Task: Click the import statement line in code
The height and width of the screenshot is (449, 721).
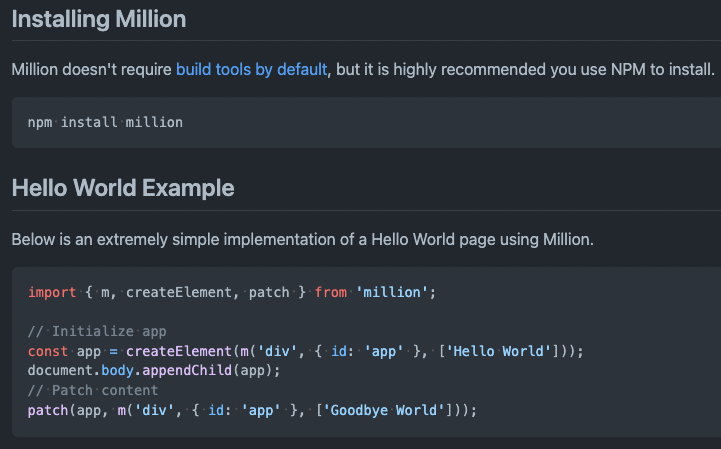Action: (232, 292)
